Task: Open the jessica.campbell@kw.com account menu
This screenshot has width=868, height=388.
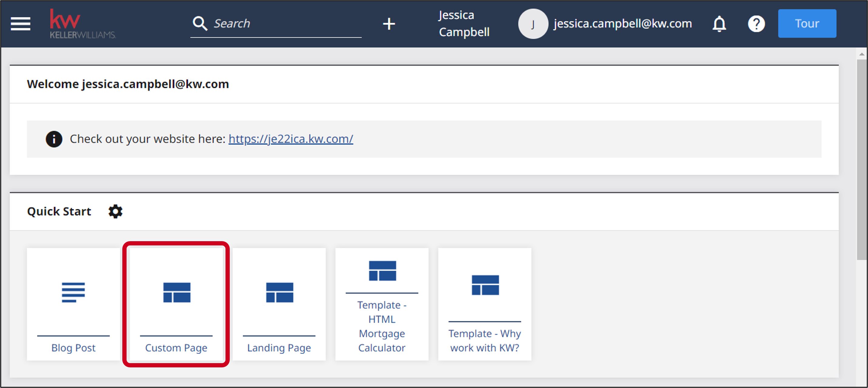Action: 622,24
